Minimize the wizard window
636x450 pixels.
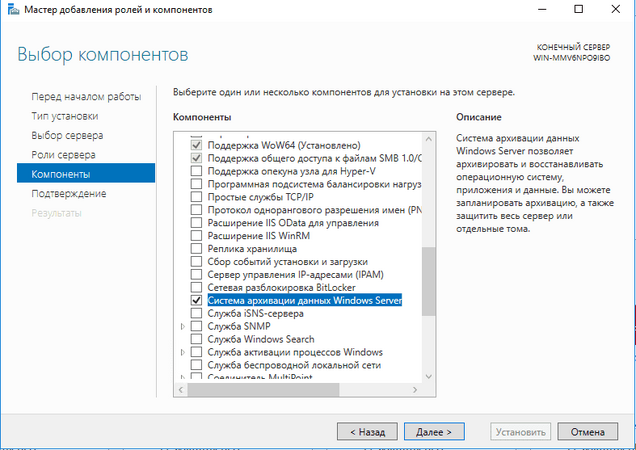pyautogui.click(x=542, y=9)
